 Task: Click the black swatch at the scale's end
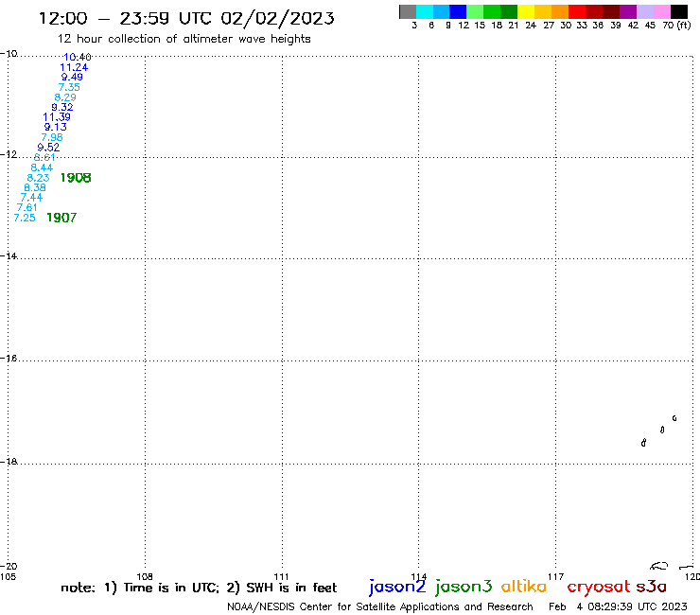coord(679,11)
